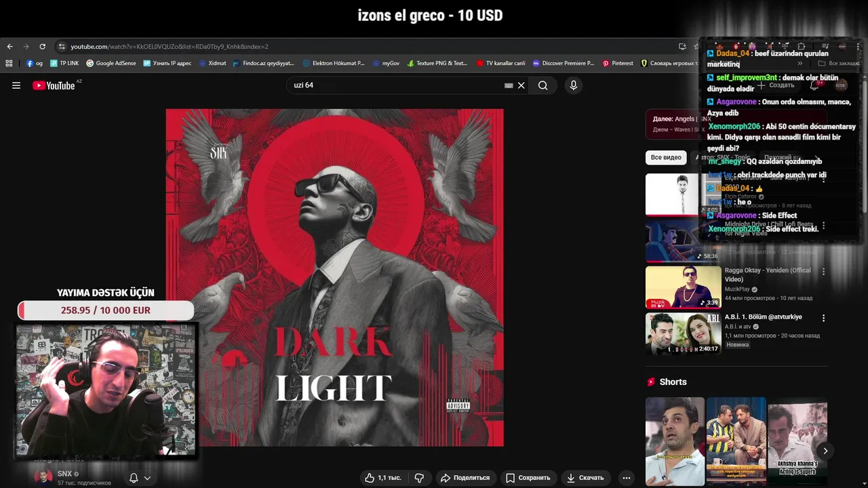Open site info icon in address bar
Screen dimensions: 868x488
(62, 47)
